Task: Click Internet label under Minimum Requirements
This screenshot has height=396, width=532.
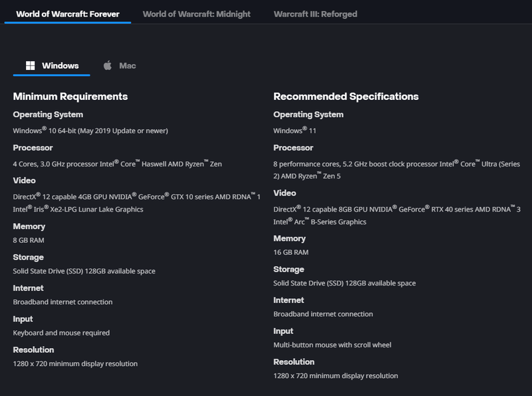Action: coord(28,288)
